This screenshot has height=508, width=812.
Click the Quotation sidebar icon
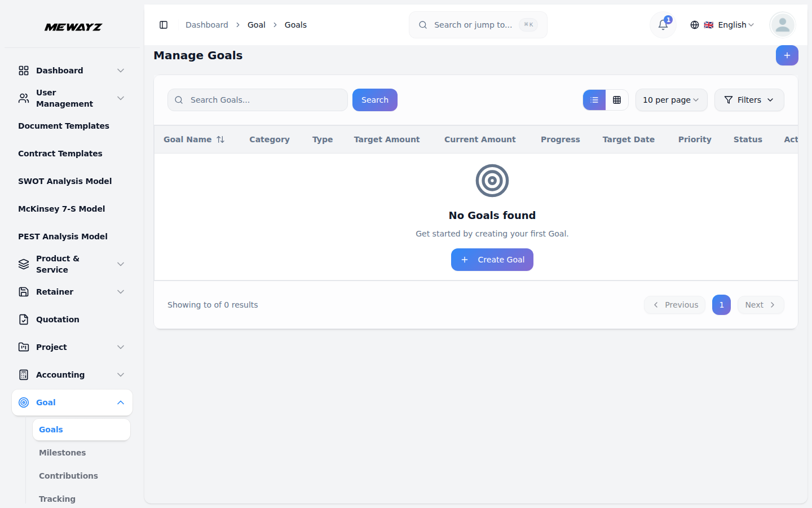click(24, 319)
